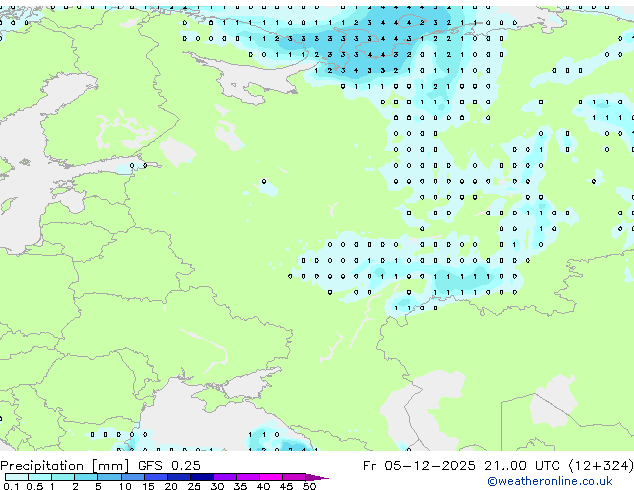Image resolution: width=634 pixels, height=490 pixels.
Task: Click the 'Precipitation [mm]' title text
Action: point(64,466)
